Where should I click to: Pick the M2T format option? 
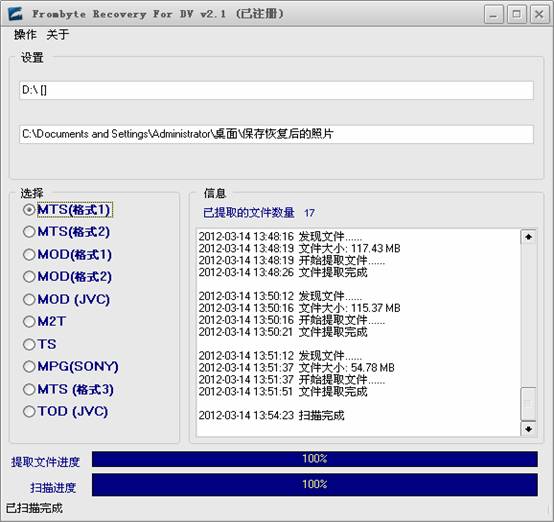tap(45, 322)
